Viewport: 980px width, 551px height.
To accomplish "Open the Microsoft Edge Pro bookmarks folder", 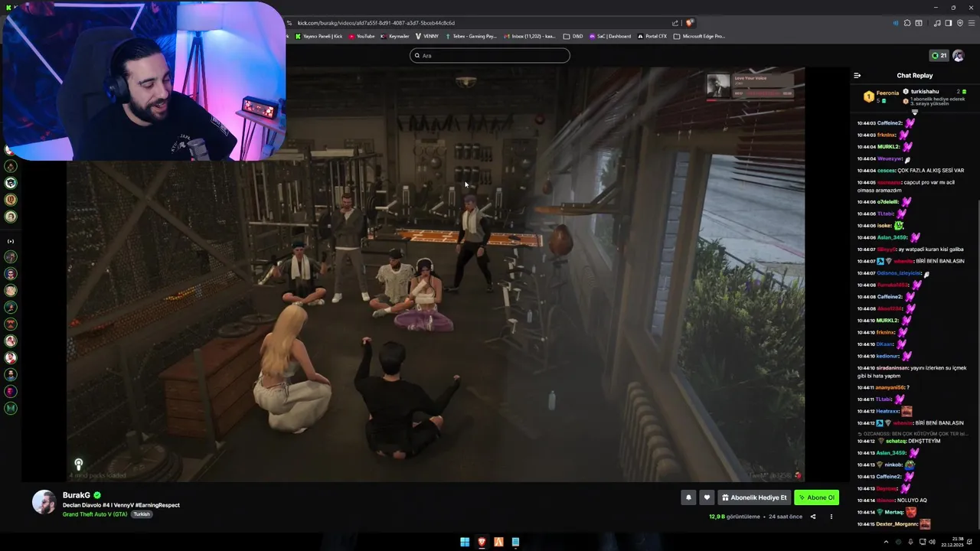I will 699,36.
